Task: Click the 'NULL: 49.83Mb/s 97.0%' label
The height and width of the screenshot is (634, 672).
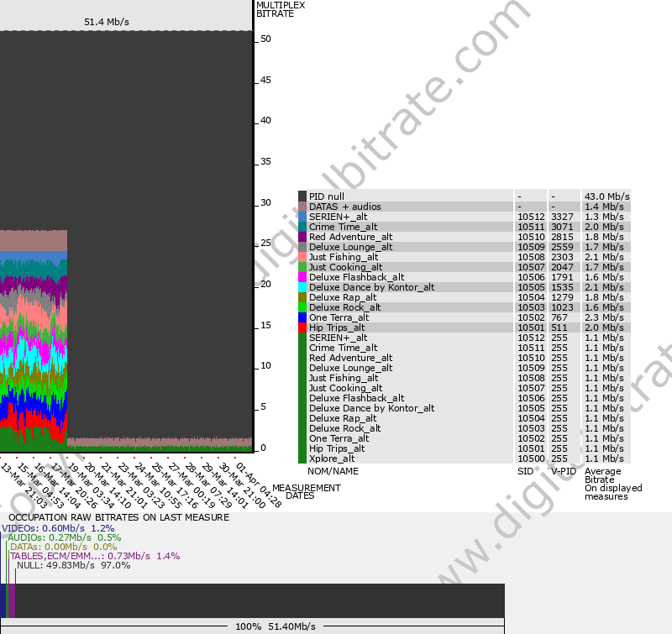Action: point(74,565)
